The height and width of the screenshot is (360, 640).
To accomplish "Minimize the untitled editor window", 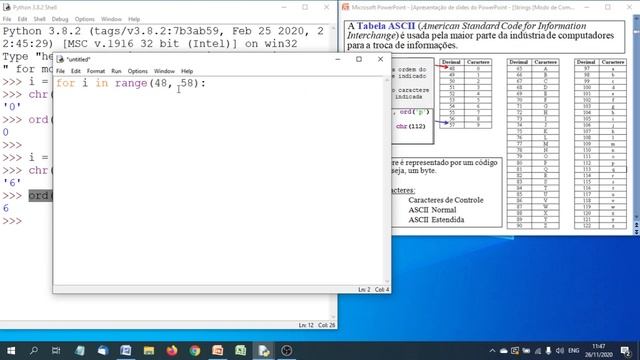I will pos(338,59).
